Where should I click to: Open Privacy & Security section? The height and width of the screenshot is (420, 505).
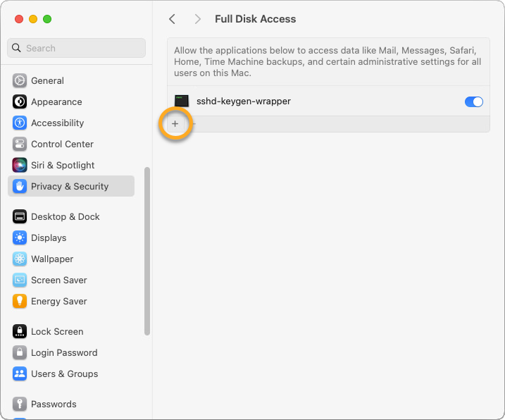tap(70, 187)
